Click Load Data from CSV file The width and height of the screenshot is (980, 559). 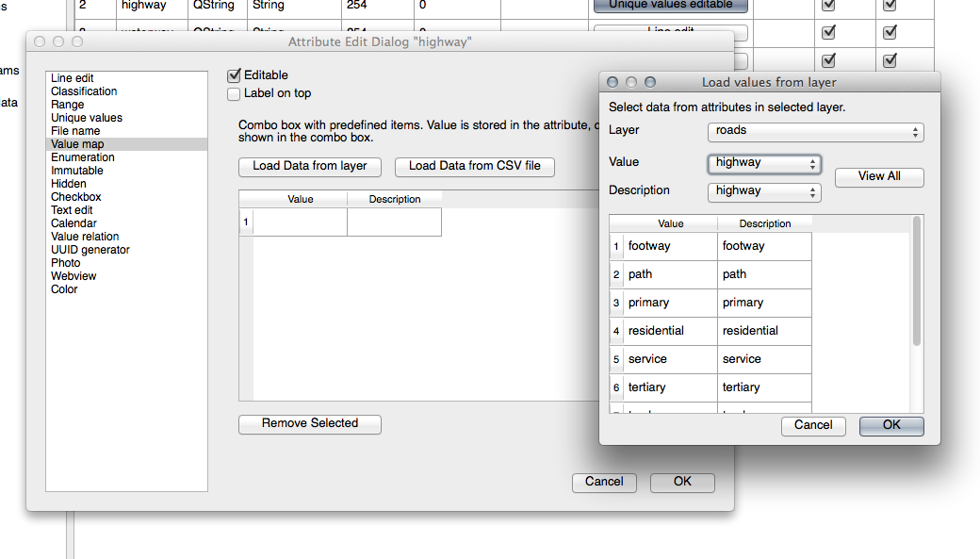(x=475, y=167)
